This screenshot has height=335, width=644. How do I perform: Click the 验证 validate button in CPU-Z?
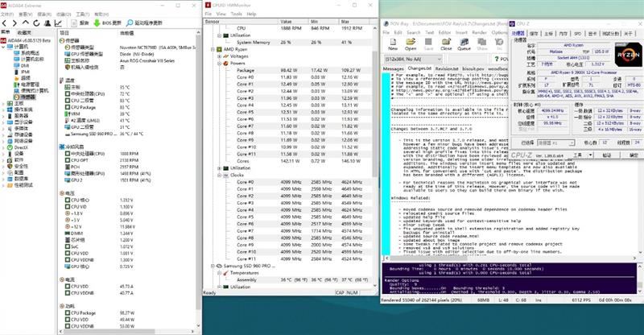tap(607, 155)
